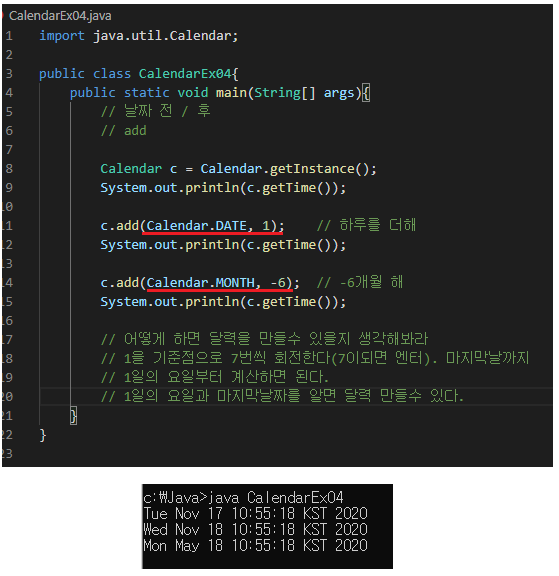
Task: Click 'main(String[] args)' method signature
Action: click(x=289, y=93)
